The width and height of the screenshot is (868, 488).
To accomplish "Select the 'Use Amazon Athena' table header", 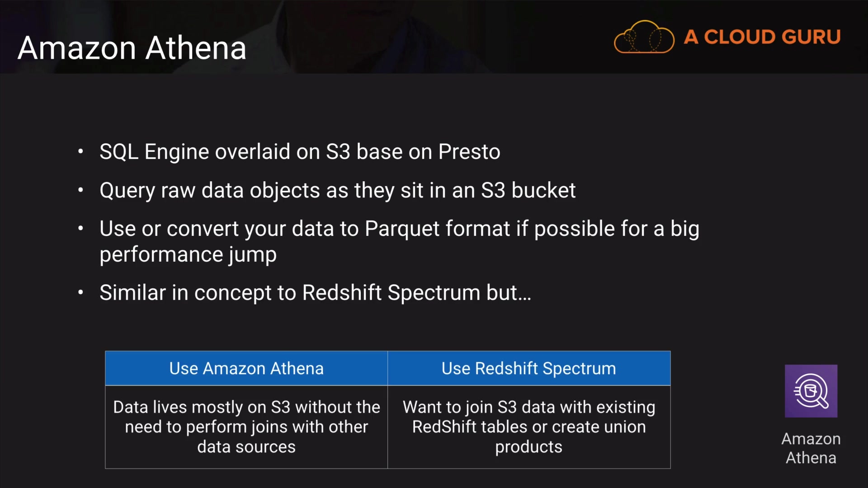I will point(246,368).
